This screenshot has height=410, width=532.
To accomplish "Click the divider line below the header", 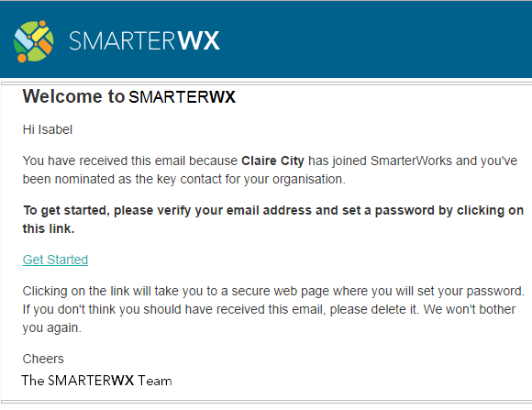I will coord(266,83).
